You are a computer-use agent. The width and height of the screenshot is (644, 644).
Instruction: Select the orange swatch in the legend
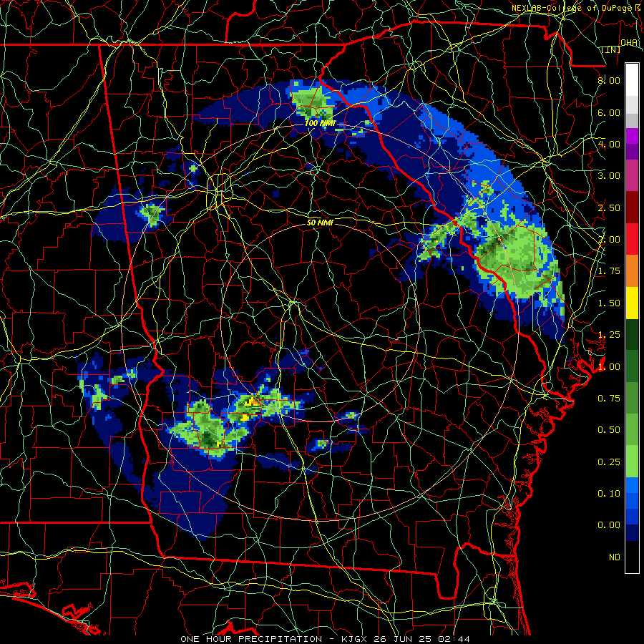point(632,271)
